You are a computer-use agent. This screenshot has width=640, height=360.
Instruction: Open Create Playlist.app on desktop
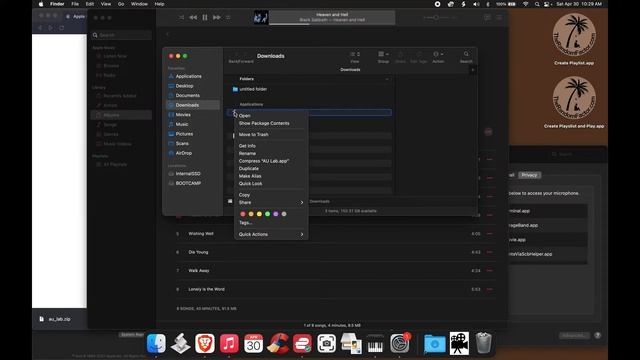[574, 39]
